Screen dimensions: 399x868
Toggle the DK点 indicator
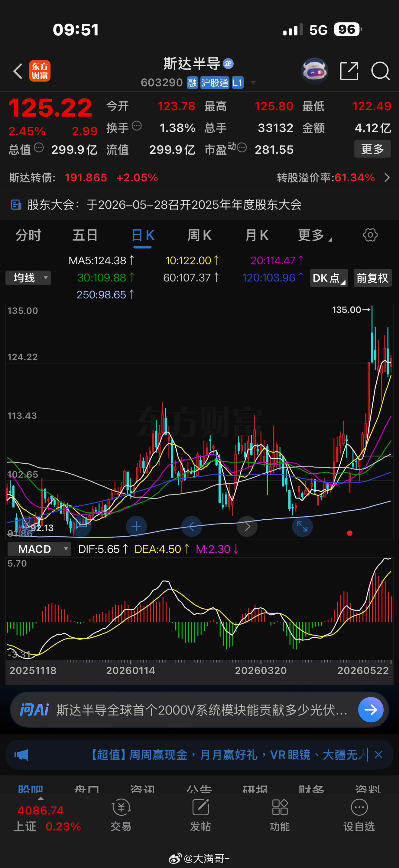coord(329,278)
